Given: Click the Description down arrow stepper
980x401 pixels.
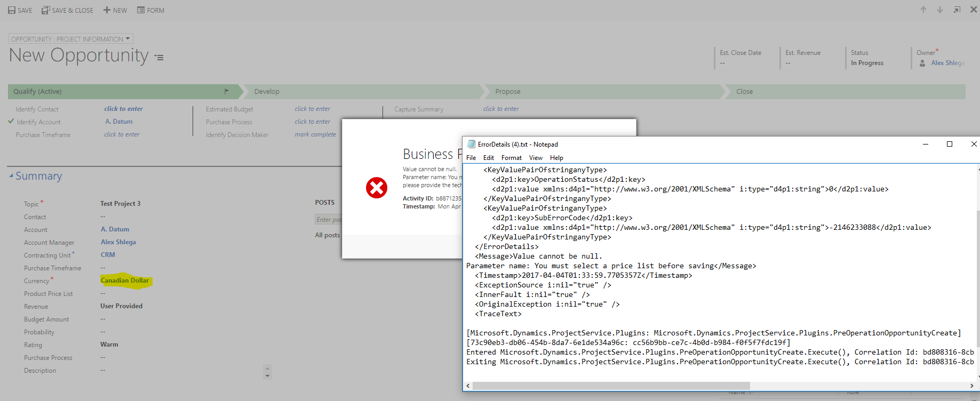Looking at the screenshot, I should coord(268,376).
